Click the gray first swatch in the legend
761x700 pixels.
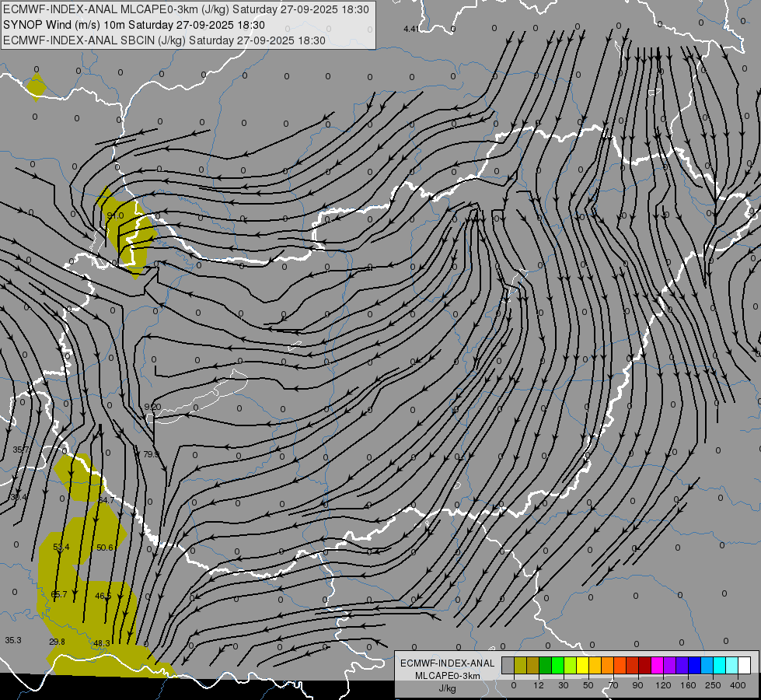pyautogui.click(x=508, y=665)
